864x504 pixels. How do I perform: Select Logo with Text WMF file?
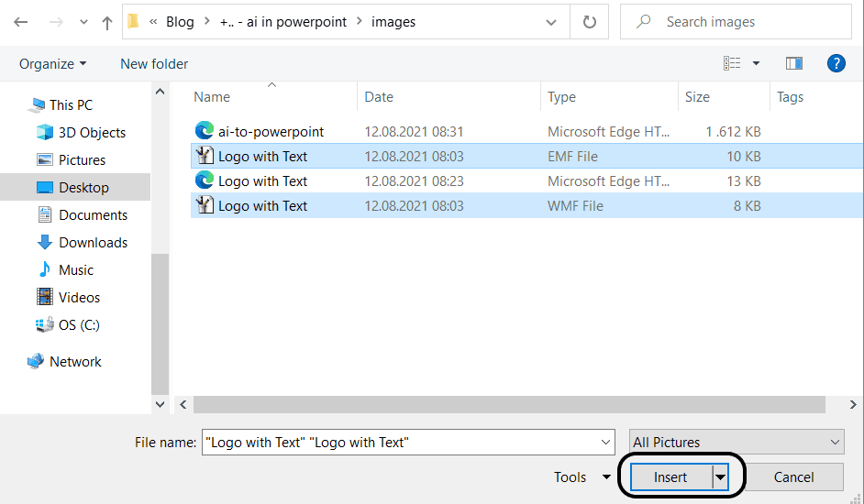click(526, 206)
